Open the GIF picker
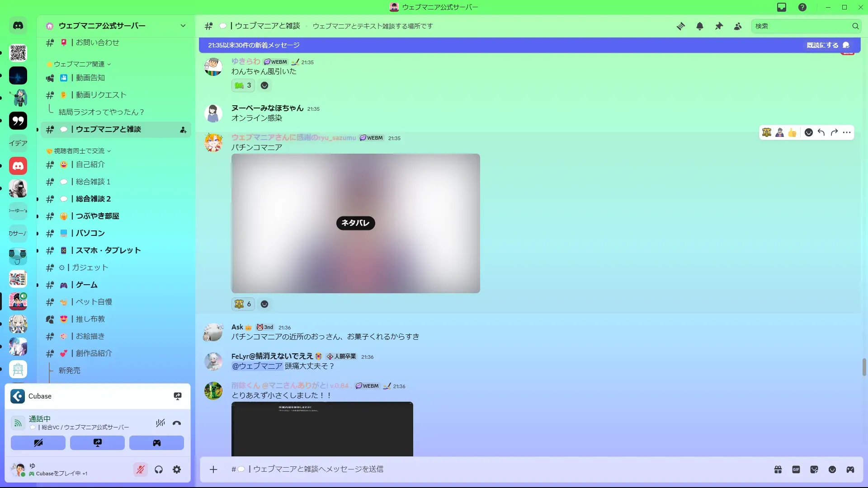 [x=796, y=469]
